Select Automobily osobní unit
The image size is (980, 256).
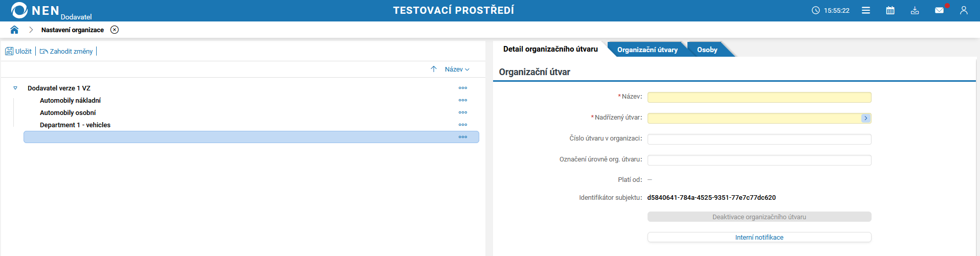pyautogui.click(x=68, y=112)
